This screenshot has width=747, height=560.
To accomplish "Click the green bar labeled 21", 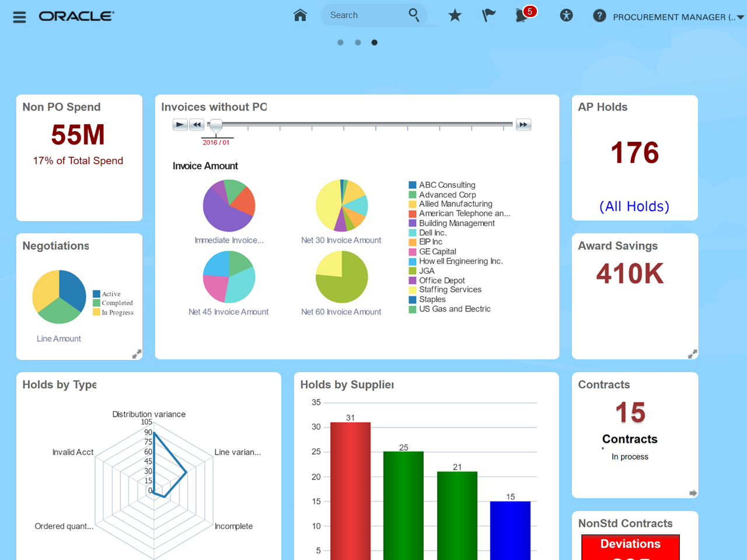I will pyautogui.click(x=457, y=516).
